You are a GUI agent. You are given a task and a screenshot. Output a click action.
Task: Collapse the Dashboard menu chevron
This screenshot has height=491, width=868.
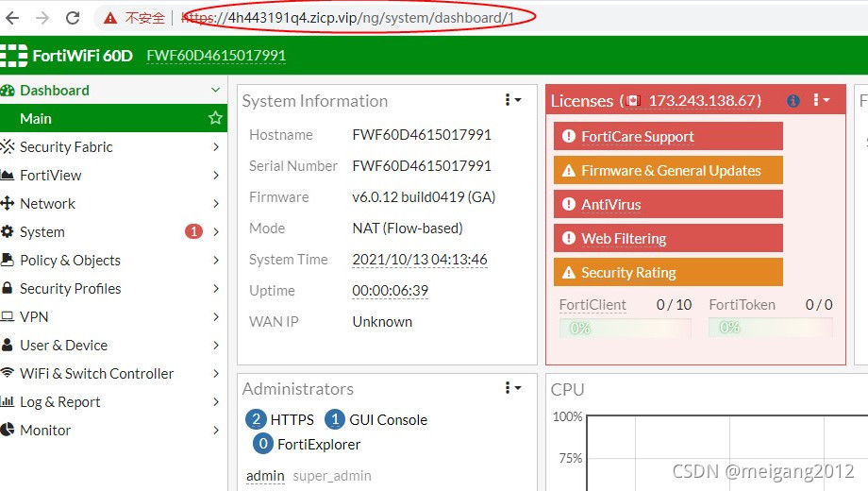[x=215, y=90]
